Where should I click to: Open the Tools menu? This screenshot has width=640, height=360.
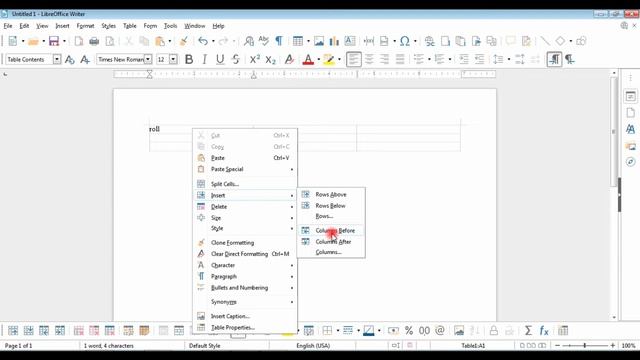(x=171, y=26)
